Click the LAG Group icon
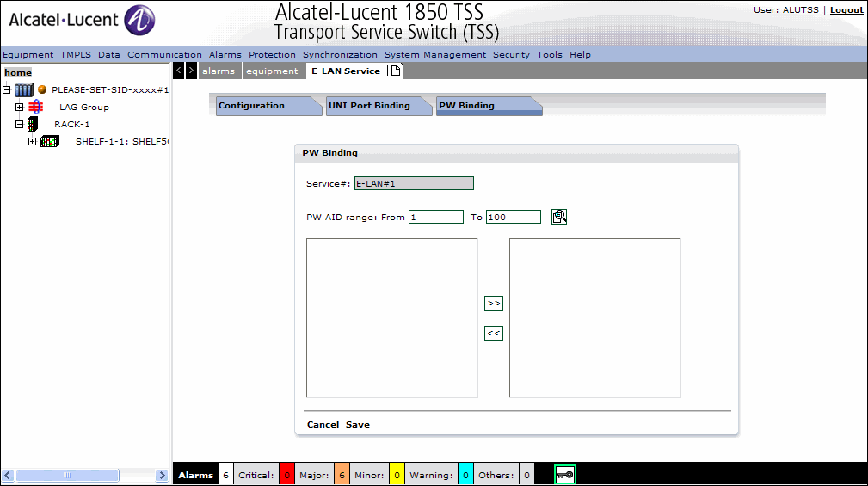 pyautogui.click(x=36, y=107)
